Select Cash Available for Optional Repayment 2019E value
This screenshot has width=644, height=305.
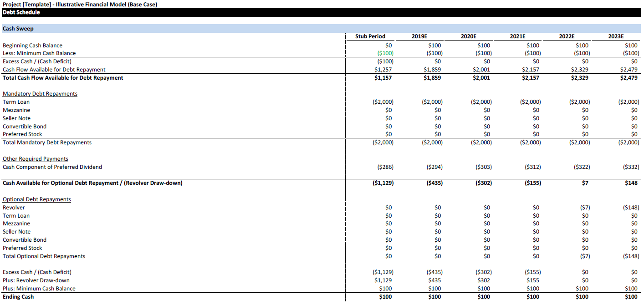point(434,183)
